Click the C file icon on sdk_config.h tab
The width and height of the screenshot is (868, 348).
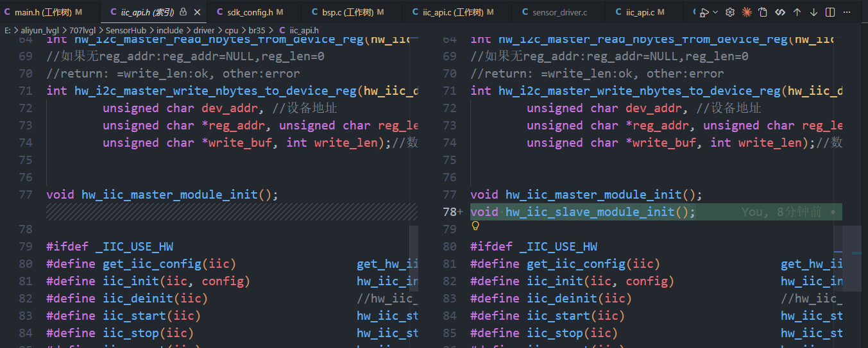[x=219, y=12]
